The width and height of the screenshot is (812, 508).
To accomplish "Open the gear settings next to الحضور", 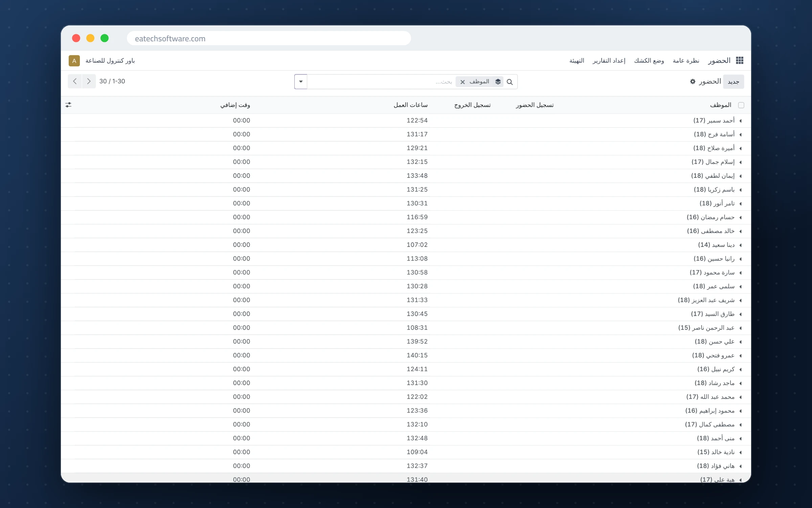I will point(693,81).
